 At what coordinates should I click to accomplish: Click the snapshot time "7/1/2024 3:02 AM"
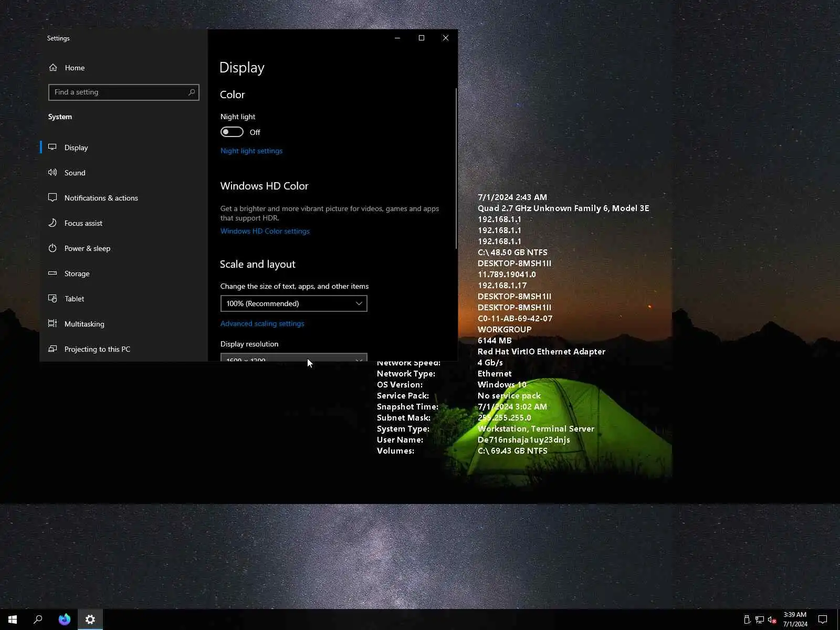(512, 407)
